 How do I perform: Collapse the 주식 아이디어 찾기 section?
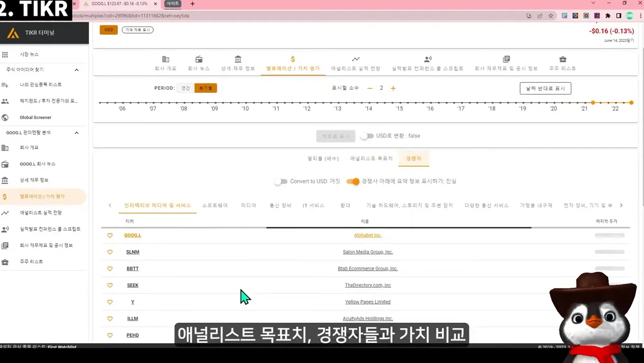click(x=76, y=70)
